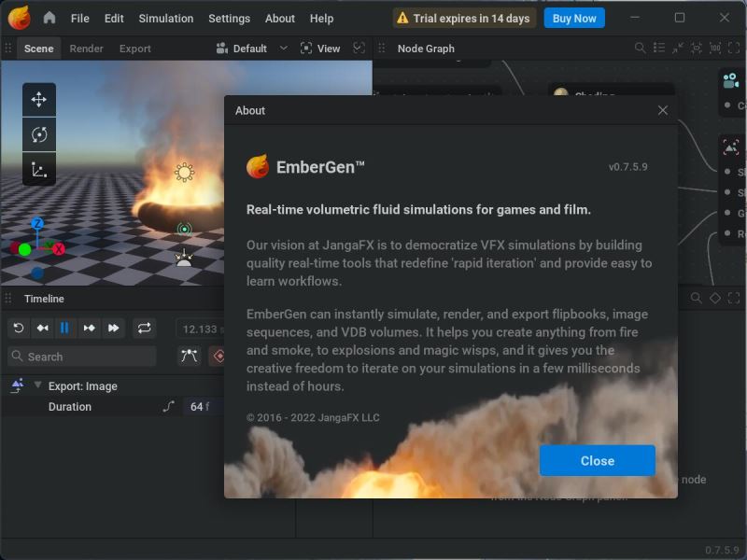
Task: Open the viewport View options
Action: (319, 49)
